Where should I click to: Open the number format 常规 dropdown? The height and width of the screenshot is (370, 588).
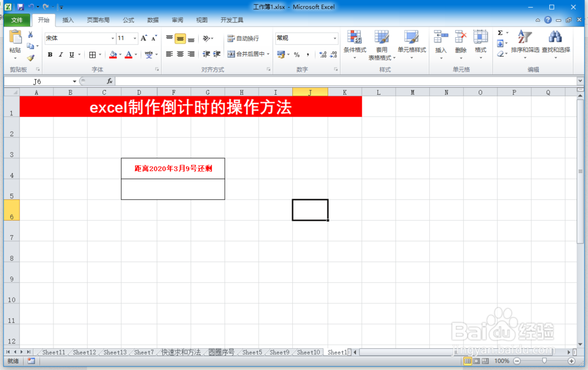(335, 38)
